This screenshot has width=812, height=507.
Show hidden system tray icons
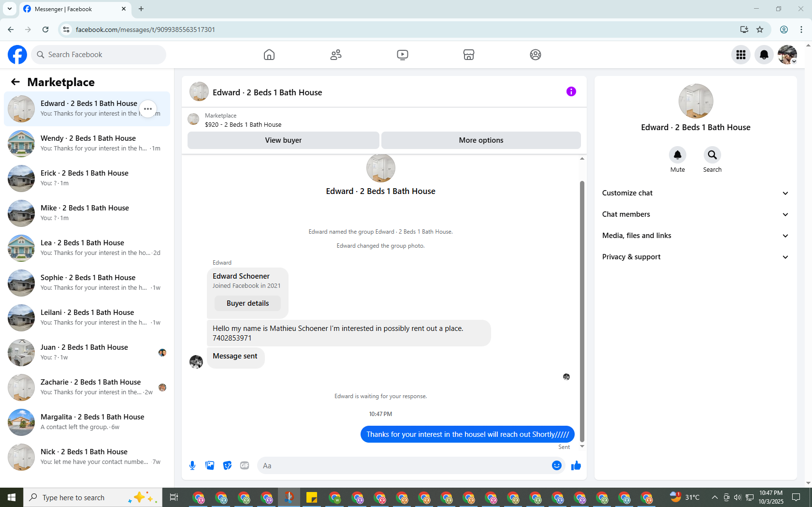click(714, 497)
